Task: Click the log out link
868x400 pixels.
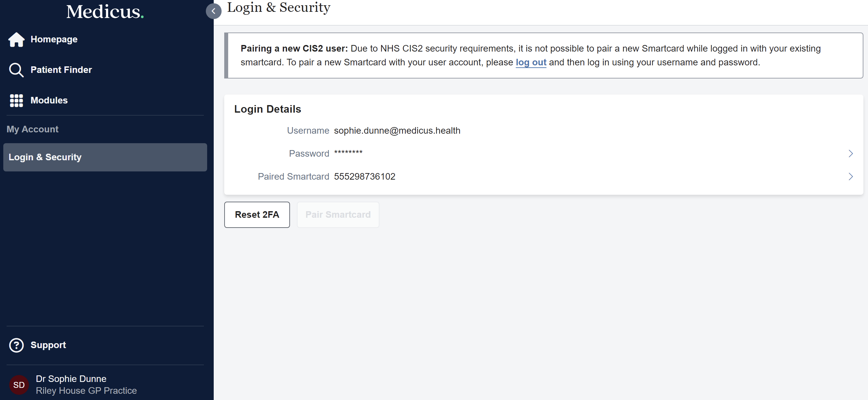Action: [531, 62]
